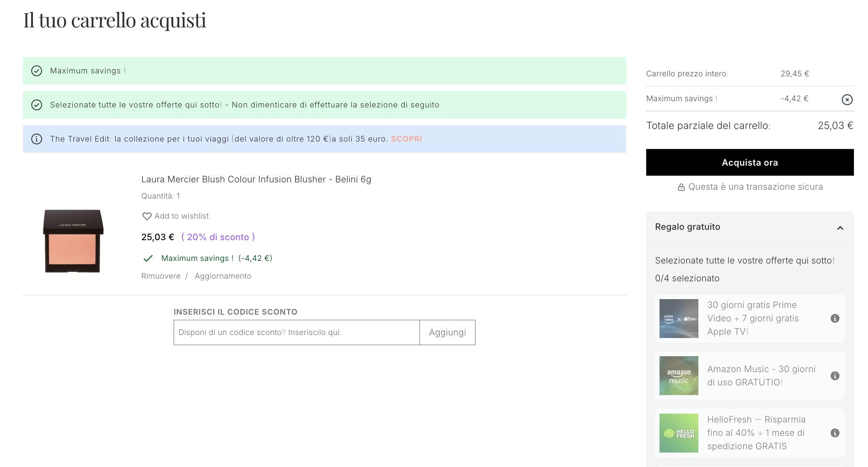Click 'Carrello prezzo intero:' label

pyautogui.click(x=687, y=74)
